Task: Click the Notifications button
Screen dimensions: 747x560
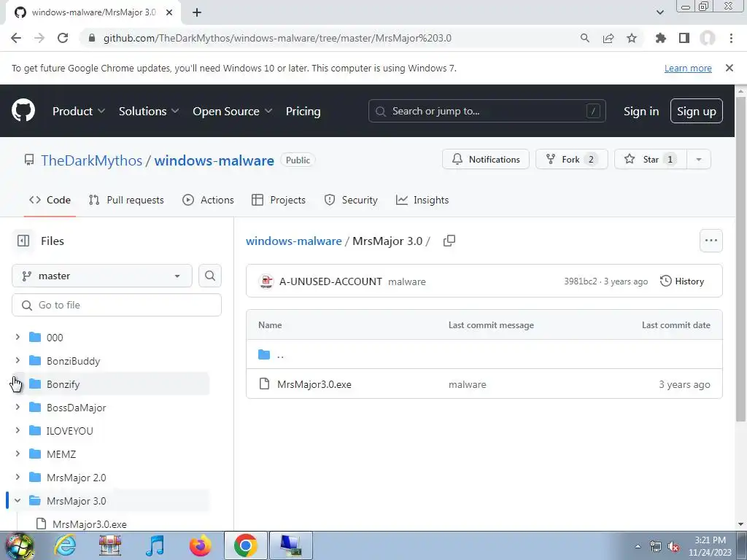Action: coord(485,160)
